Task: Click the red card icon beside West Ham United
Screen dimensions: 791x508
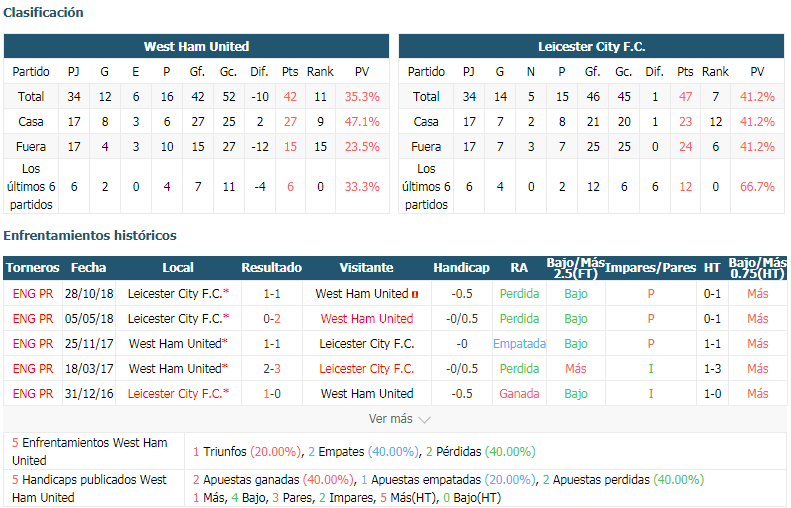Action: click(x=415, y=294)
